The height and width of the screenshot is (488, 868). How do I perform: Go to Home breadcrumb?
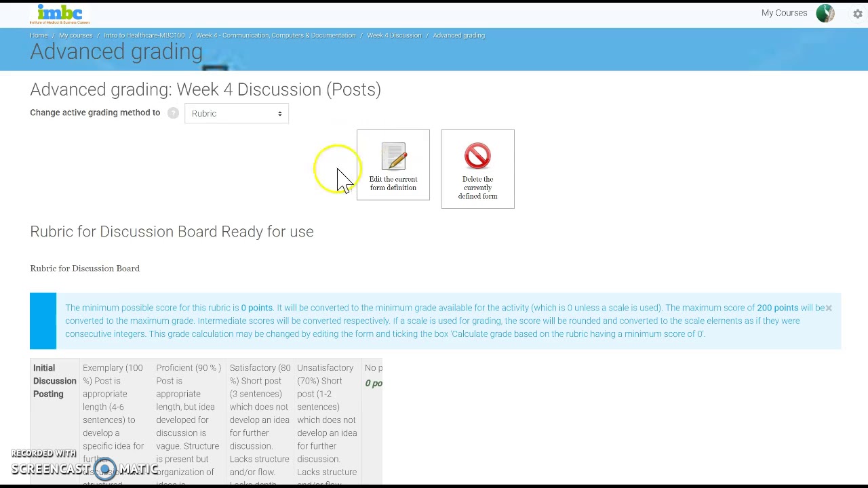(x=39, y=35)
